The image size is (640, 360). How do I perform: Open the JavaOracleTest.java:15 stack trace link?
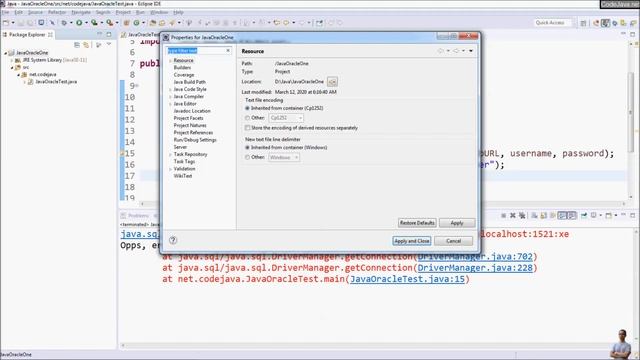[407, 279]
